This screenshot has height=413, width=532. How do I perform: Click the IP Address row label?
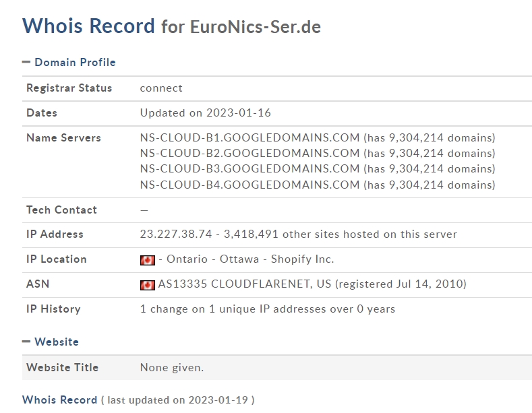pos(55,234)
